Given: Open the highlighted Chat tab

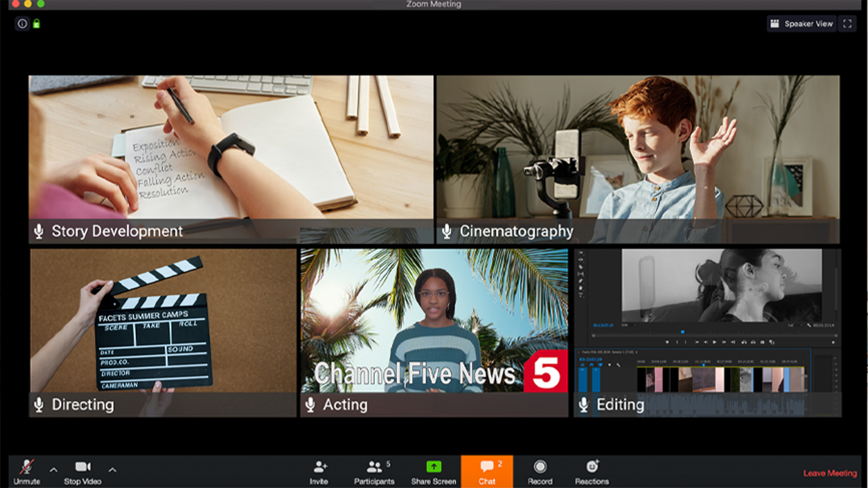Looking at the screenshot, I should pyautogui.click(x=487, y=471).
